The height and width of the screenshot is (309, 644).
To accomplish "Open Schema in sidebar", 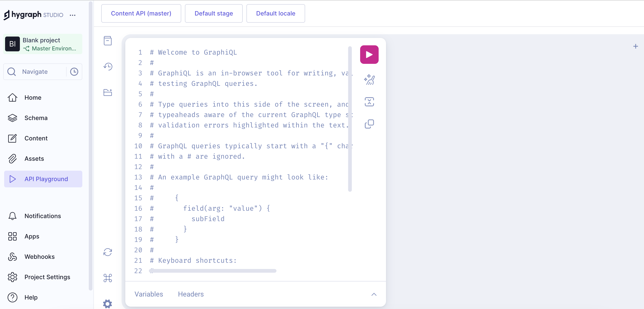I will coord(43,118).
